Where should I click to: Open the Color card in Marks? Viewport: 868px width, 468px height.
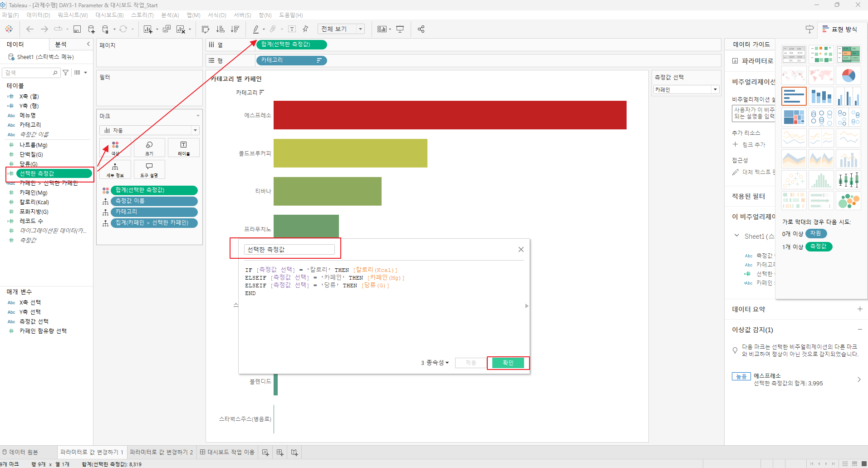(115, 148)
